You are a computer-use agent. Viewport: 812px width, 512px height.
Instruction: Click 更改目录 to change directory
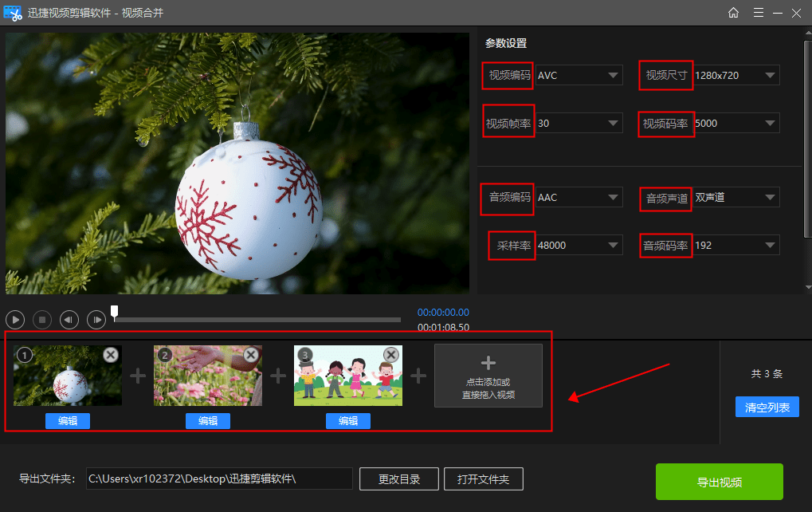[399, 479]
